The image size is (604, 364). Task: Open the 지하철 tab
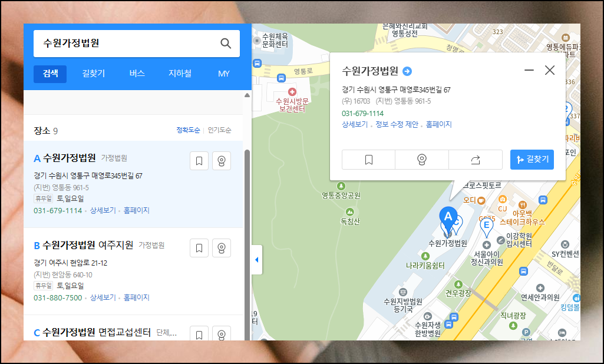[180, 74]
